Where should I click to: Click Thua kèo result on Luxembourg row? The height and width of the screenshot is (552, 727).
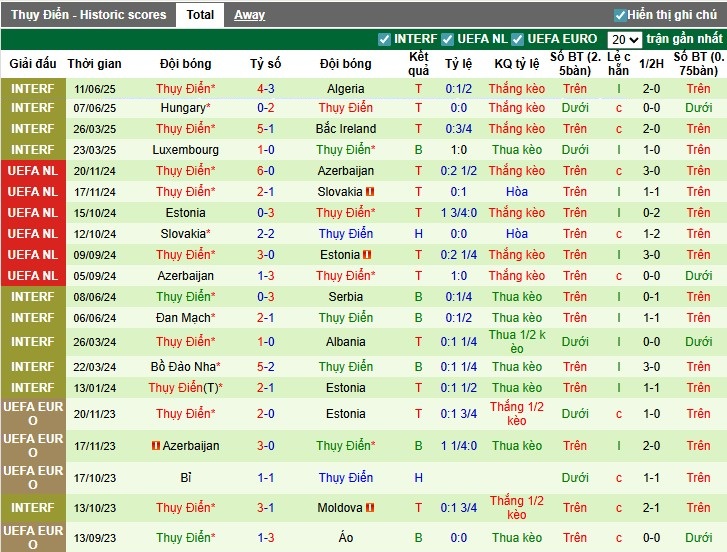(517, 150)
